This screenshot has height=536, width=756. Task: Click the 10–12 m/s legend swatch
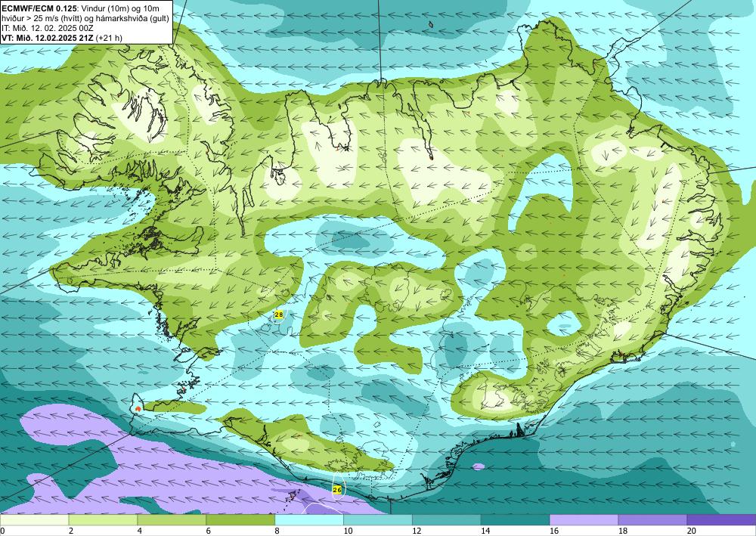coord(377,519)
